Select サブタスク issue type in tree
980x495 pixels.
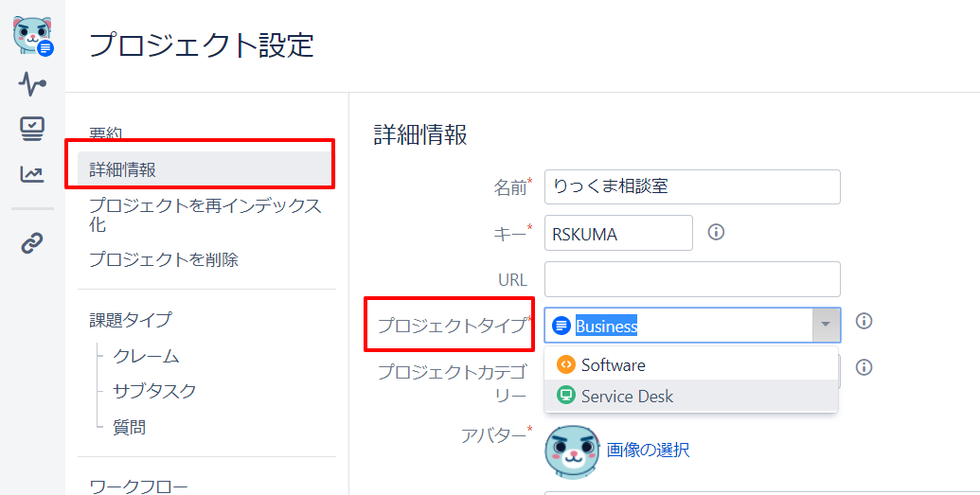[154, 391]
